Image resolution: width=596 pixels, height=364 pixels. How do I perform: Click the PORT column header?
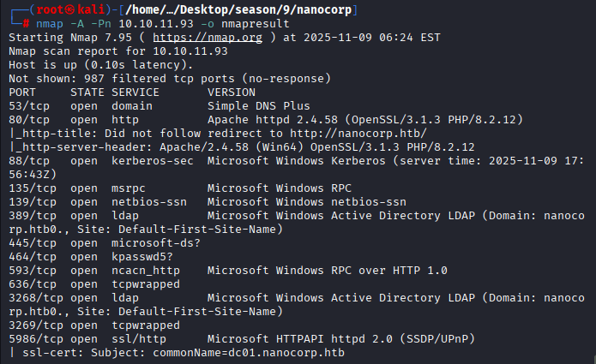[x=22, y=92]
